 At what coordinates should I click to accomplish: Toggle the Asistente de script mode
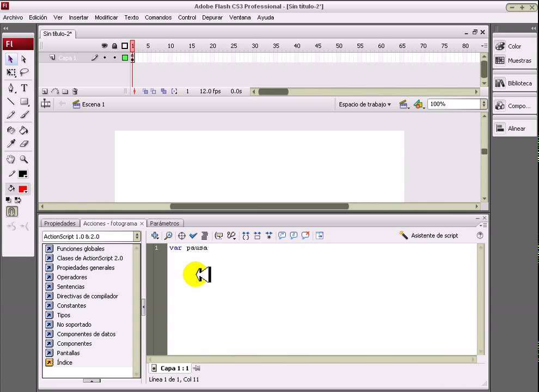[x=428, y=236]
